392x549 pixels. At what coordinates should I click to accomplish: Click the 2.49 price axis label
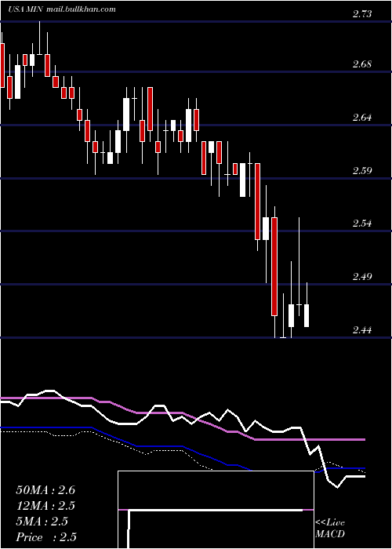362,277
